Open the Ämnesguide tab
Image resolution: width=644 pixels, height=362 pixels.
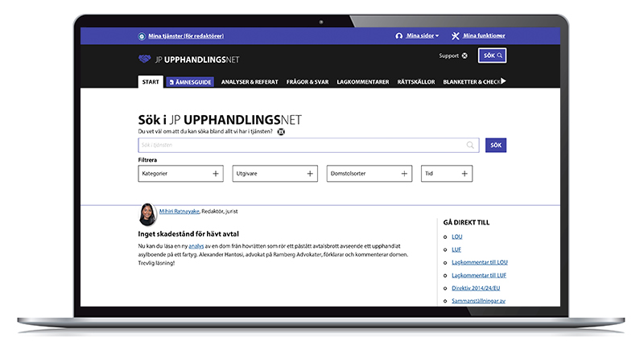190,82
